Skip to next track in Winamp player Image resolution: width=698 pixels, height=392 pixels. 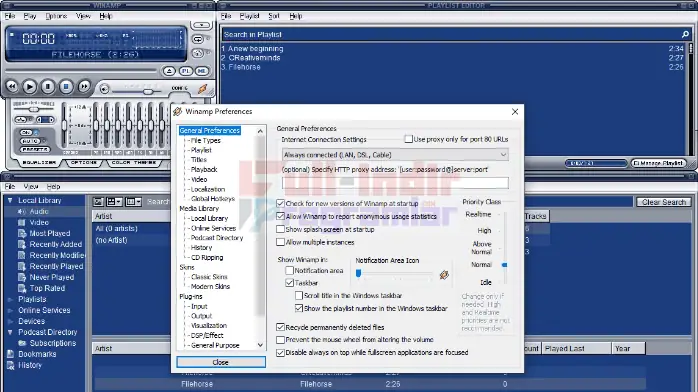[x=84, y=86]
